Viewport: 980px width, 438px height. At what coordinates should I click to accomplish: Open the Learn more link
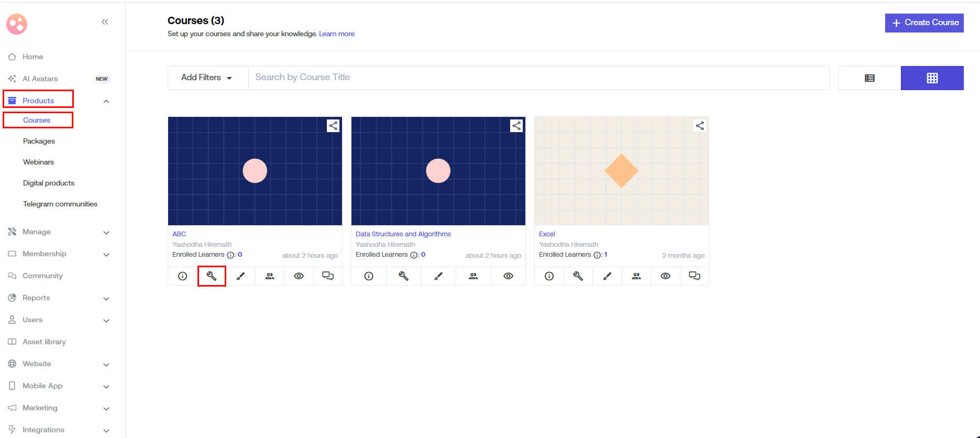[x=336, y=34]
